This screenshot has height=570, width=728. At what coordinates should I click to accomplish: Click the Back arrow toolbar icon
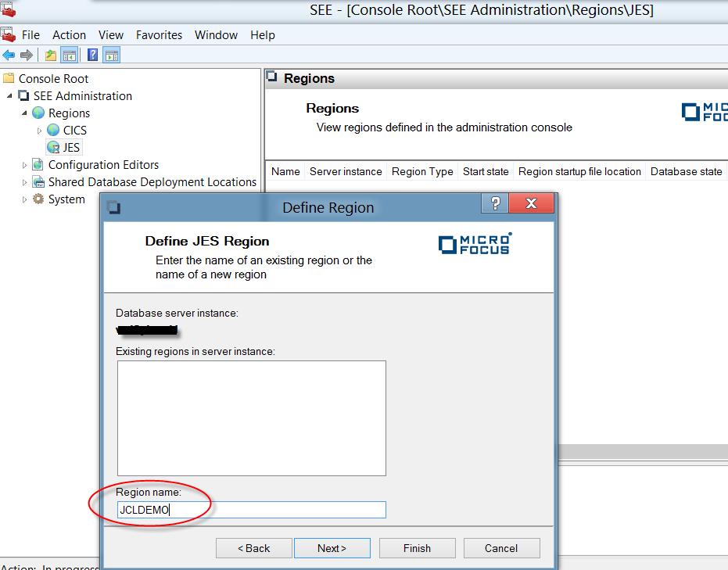pos(9,56)
